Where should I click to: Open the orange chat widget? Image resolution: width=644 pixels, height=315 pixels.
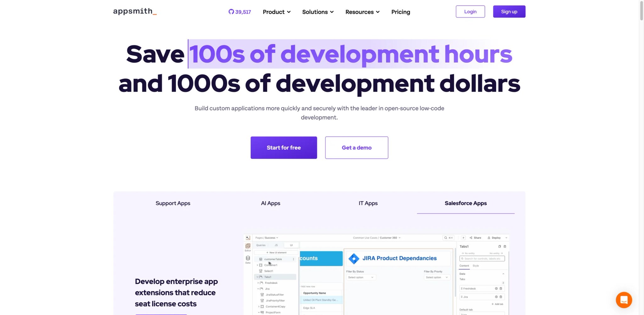(x=624, y=300)
